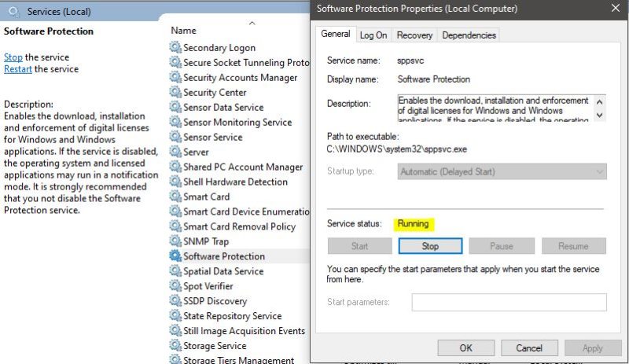
Task: Open the Log On tab
Action: pyautogui.click(x=373, y=35)
